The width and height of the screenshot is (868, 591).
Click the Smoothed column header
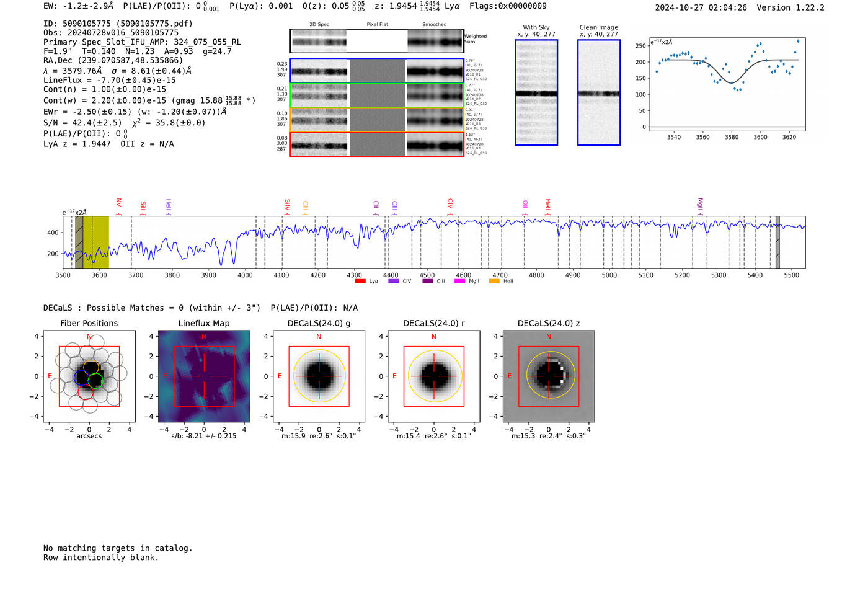[435, 25]
